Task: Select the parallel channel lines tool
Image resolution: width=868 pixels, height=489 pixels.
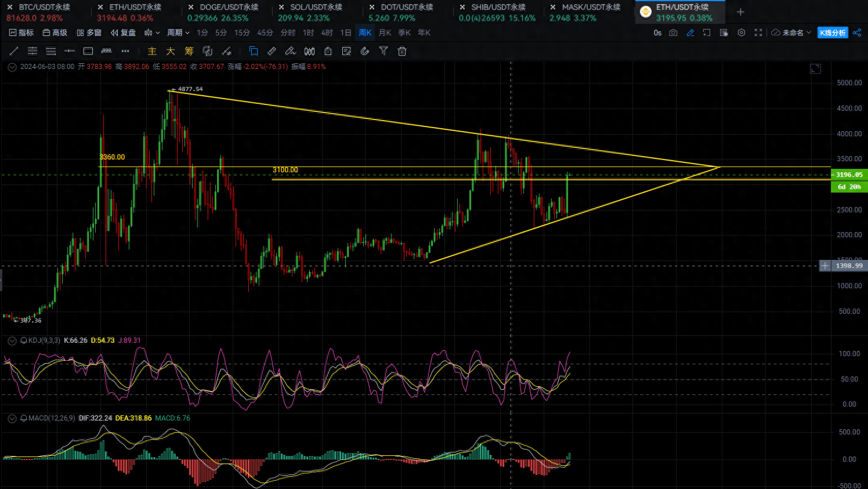Action: coord(32,51)
